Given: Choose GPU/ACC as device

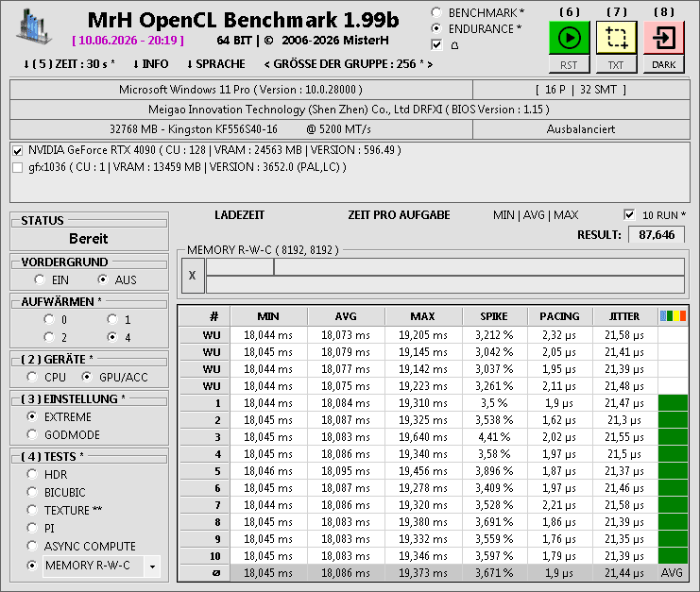Looking at the screenshot, I should point(87,377).
